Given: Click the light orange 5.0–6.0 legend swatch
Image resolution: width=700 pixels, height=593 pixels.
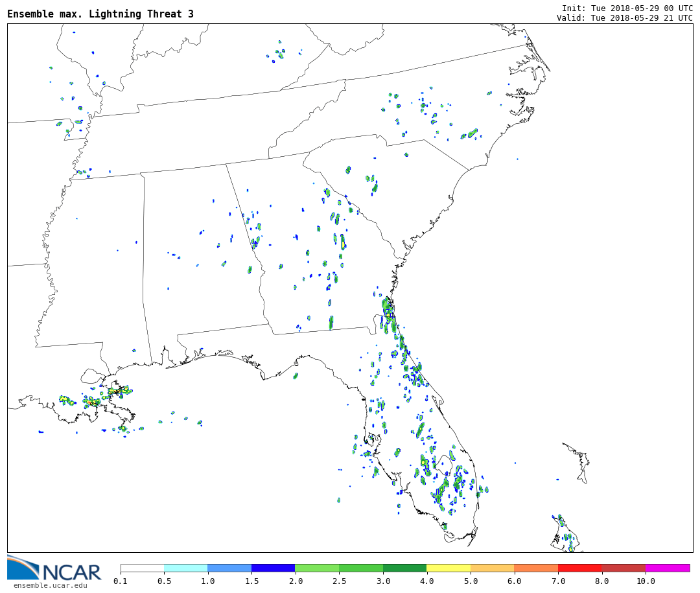Looking at the screenshot, I should (492, 568).
